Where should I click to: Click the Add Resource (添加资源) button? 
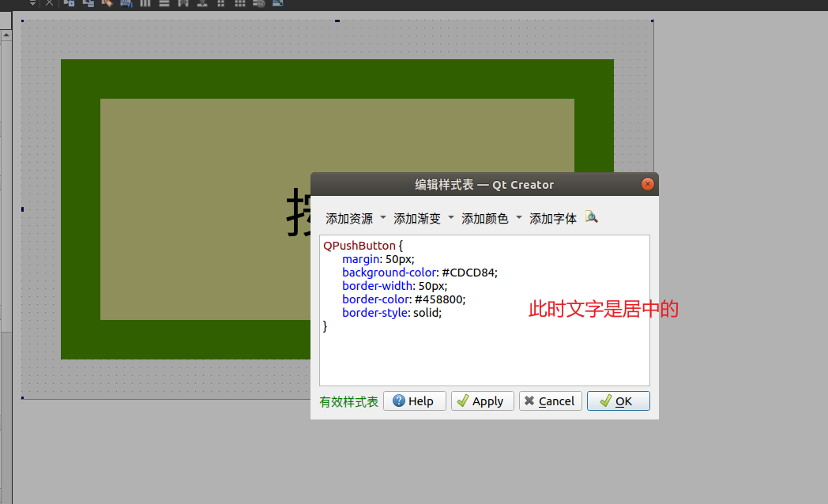[349, 219]
